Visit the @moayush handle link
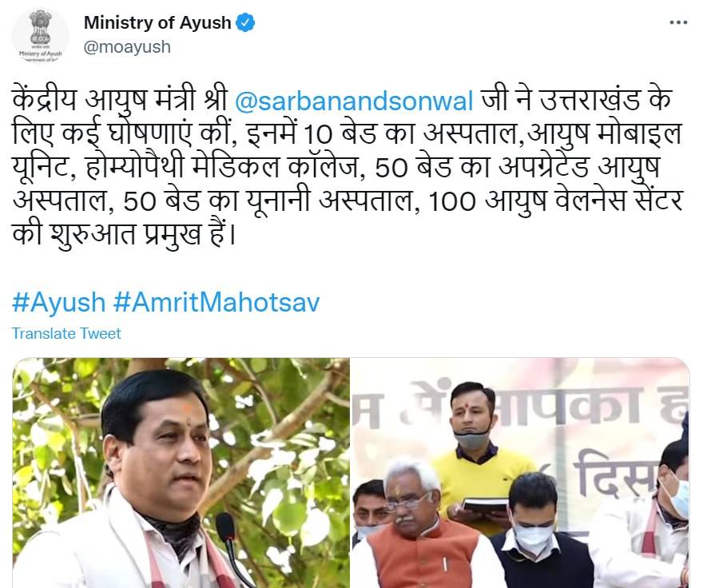 (127, 47)
